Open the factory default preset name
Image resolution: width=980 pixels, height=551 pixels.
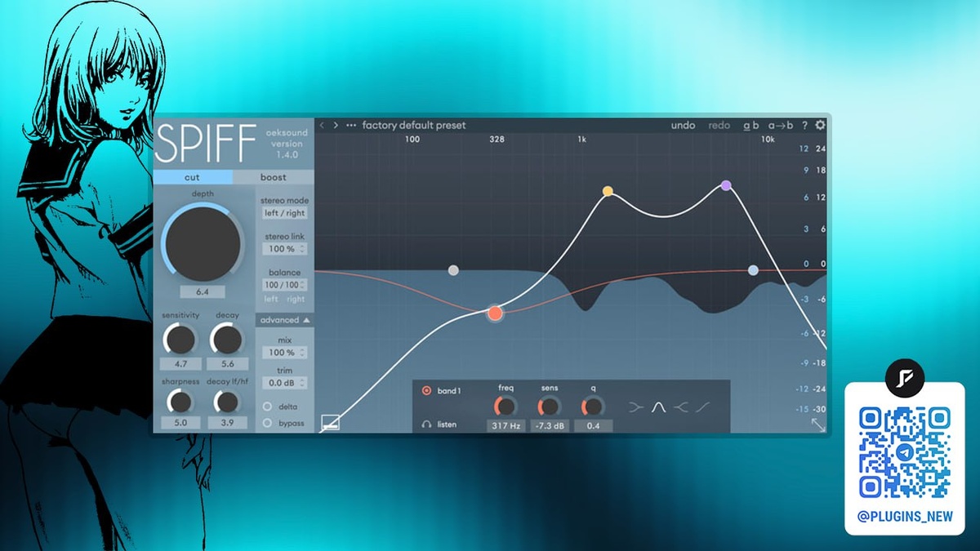tap(414, 126)
